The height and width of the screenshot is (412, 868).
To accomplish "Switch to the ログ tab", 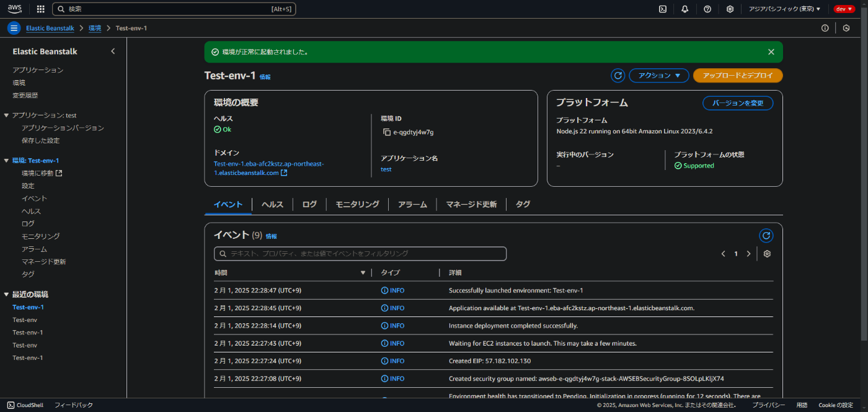I will (x=309, y=204).
